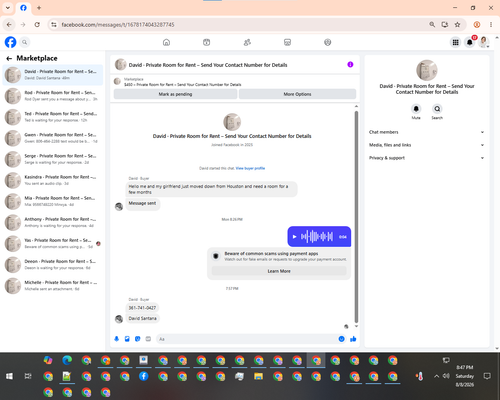
Task: Attach a photo file icon
Action: click(127, 339)
